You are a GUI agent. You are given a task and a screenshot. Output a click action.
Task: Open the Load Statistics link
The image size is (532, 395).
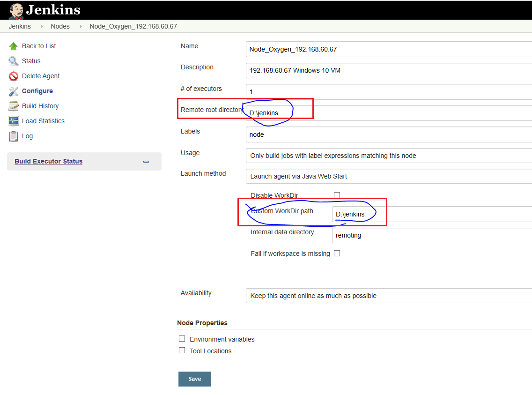[43, 121]
